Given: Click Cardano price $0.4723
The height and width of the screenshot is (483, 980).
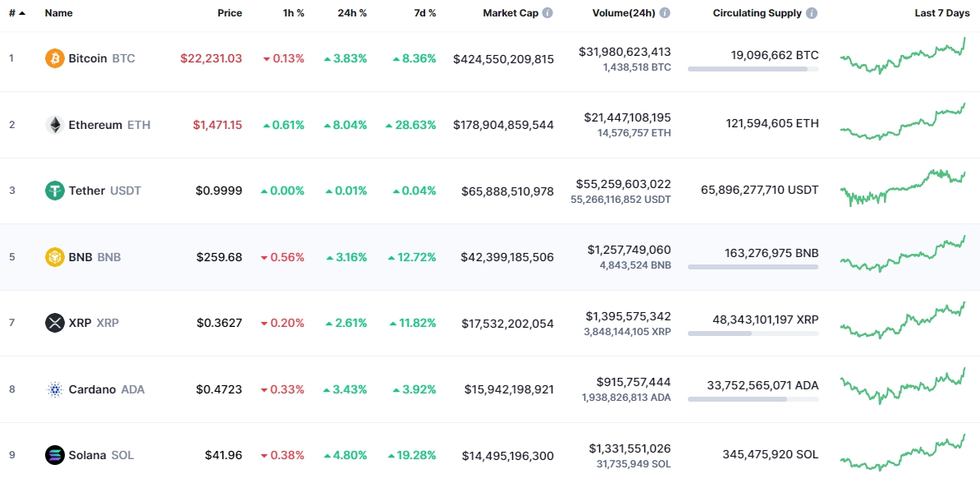Looking at the screenshot, I should pyautogui.click(x=219, y=389).
